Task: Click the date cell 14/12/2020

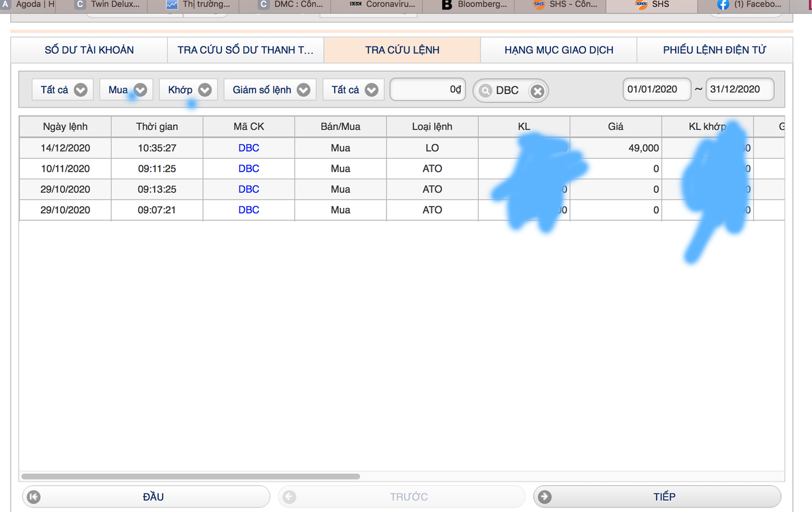Action: click(x=65, y=148)
